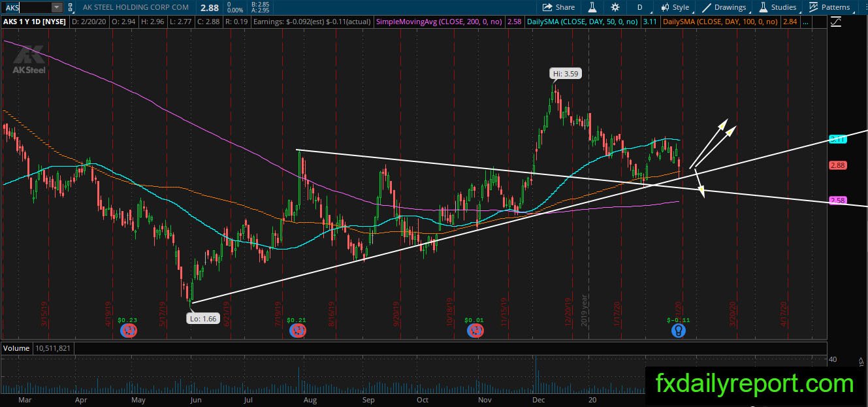Open the flask (thinkScript/Lab) icon
Viewport: 868px width, 407px height.
(x=592, y=7)
